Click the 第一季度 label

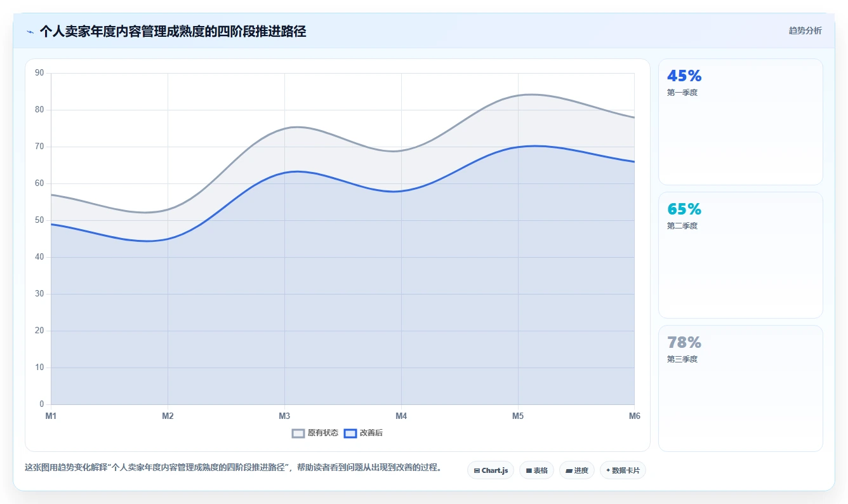(x=682, y=93)
